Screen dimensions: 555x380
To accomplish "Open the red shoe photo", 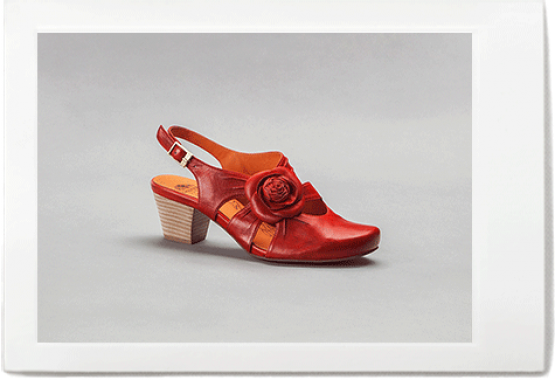I will pyautogui.click(x=254, y=188).
